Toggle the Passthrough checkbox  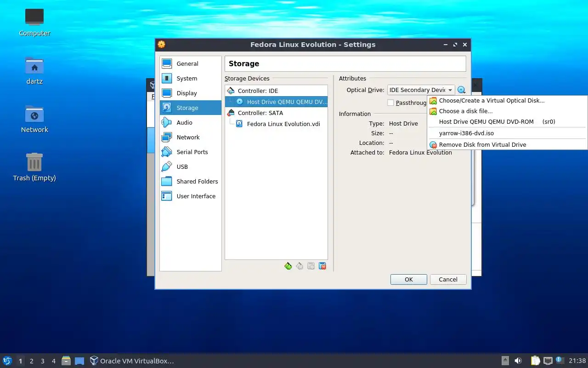[x=390, y=103]
